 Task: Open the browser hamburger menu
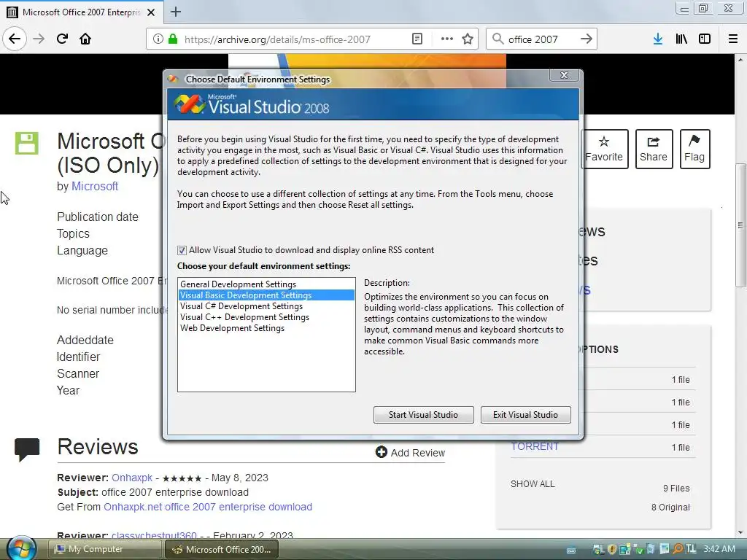(x=733, y=39)
